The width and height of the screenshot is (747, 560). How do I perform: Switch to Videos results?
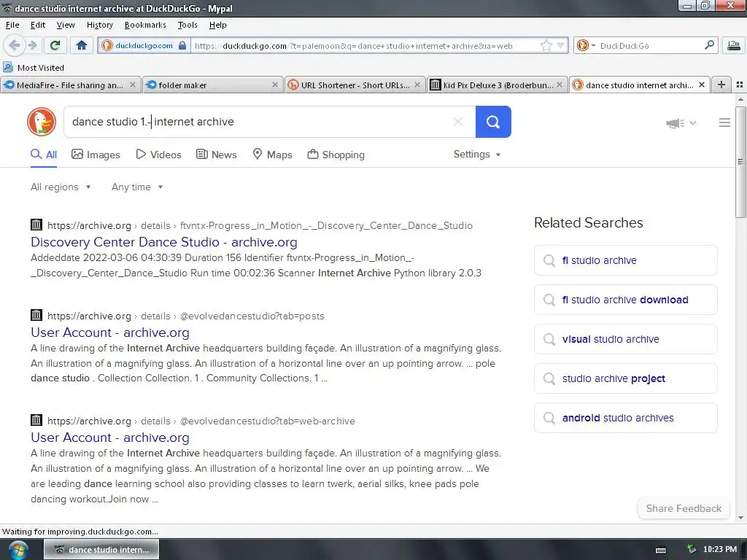158,155
